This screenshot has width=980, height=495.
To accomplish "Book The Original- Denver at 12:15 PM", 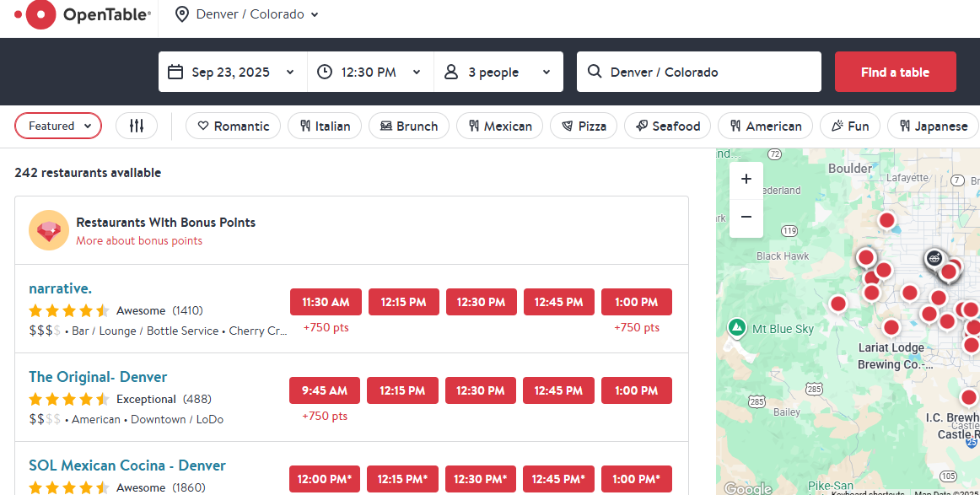I will pyautogui.click(x=402, y=390).
